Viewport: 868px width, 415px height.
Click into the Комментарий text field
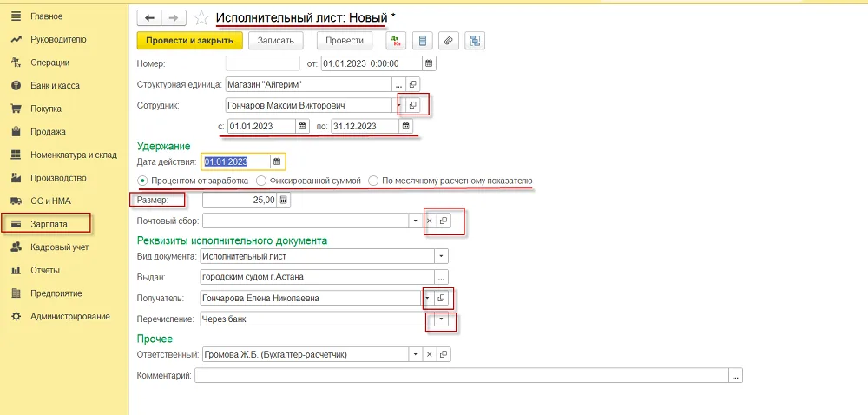(x=462, y=376)
